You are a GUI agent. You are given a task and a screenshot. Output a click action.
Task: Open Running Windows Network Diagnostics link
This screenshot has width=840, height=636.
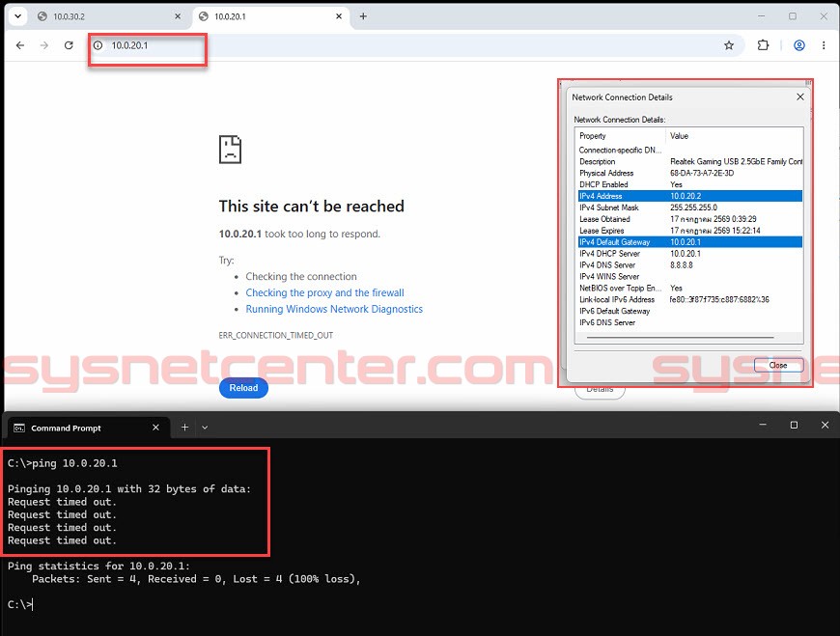coord(334,309)
